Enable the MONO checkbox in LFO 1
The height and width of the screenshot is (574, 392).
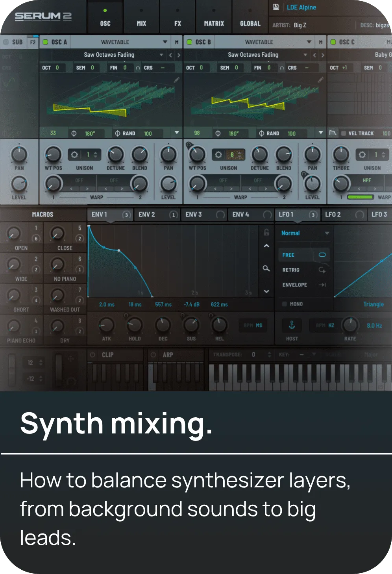pyautogui.click(x=284, y=304)
